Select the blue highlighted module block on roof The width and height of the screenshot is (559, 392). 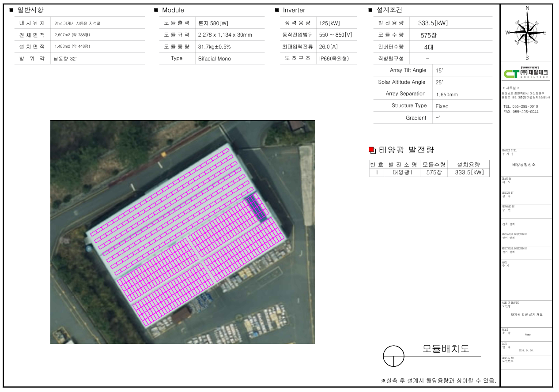click(x=257, y=207)
